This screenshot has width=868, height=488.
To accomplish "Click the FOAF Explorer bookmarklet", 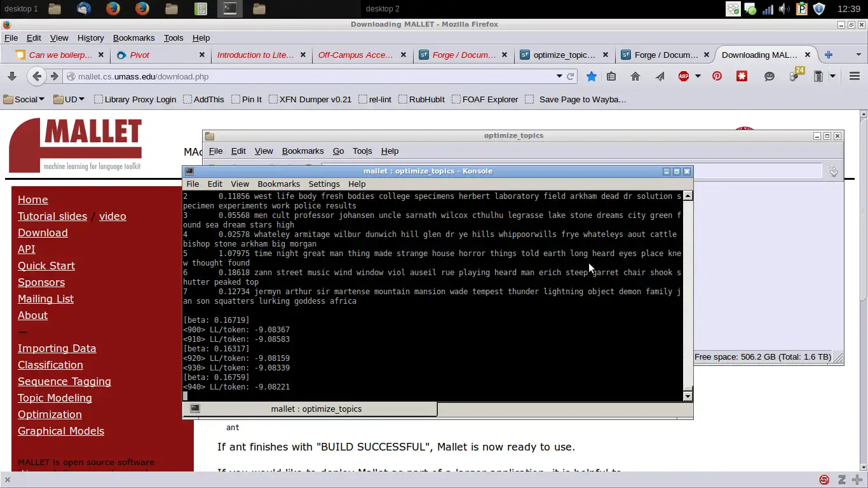I will (485, 99).
